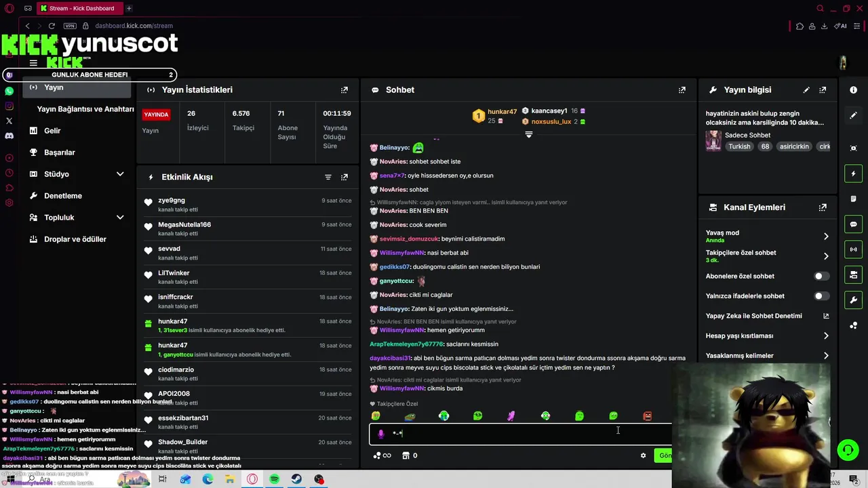Screen dimensions: 868x488
Task: Open chat settings gear icon
Action: pos(643,455)
